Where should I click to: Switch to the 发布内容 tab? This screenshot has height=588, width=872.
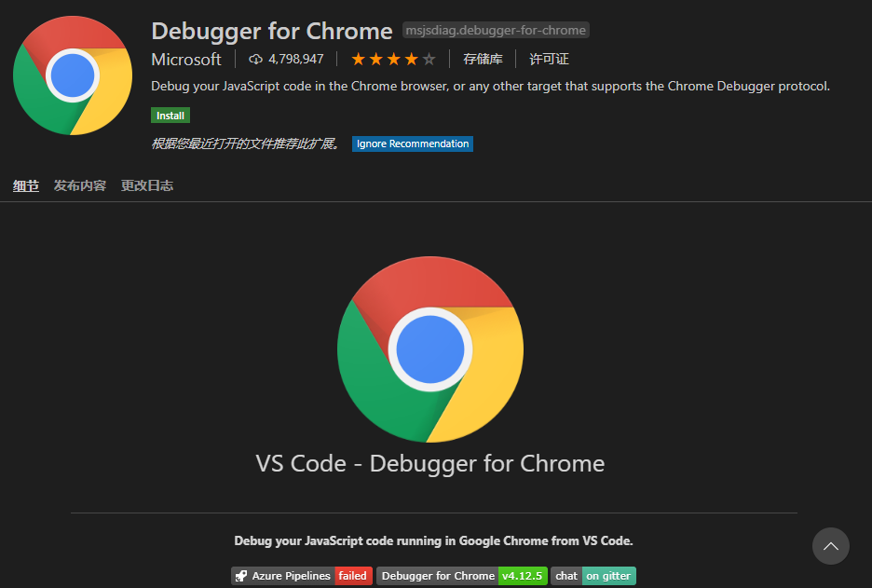(x=80, y=185)
